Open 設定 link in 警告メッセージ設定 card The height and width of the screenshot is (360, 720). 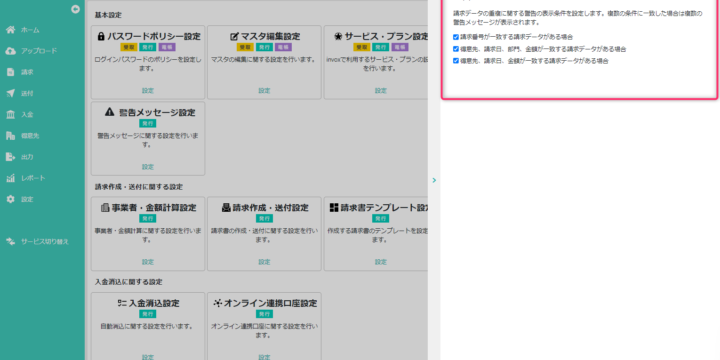coord(148,167)
